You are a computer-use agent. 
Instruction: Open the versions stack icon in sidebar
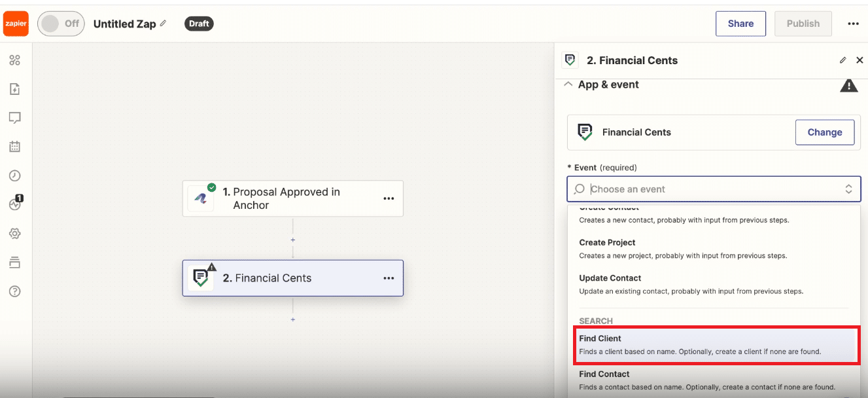tap(15, 262)
